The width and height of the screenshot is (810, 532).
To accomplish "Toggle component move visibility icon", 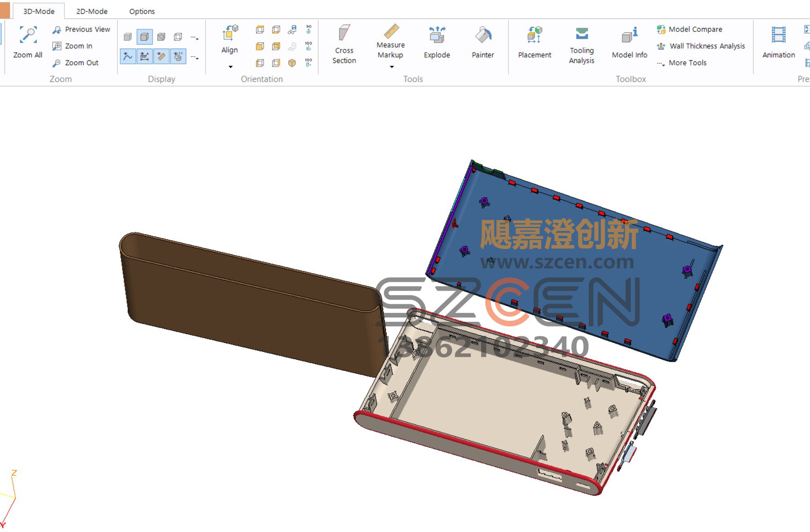I will (x=178, y=57).
